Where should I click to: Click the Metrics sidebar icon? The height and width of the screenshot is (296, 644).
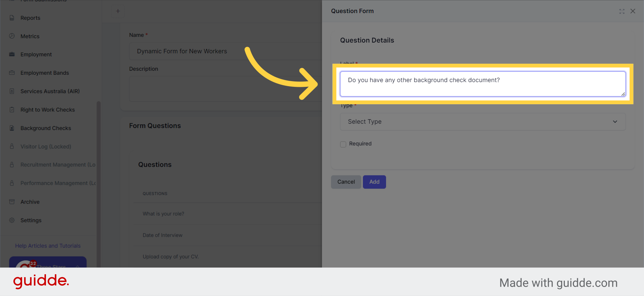point(12,36)
